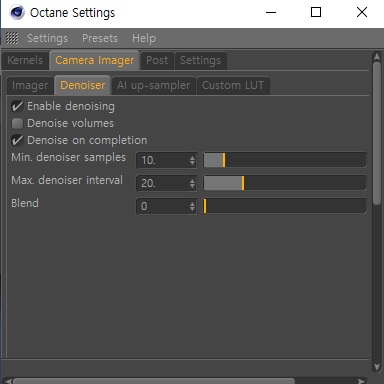Enable the Denoise volumes checkbox

(x=17, y=123)
